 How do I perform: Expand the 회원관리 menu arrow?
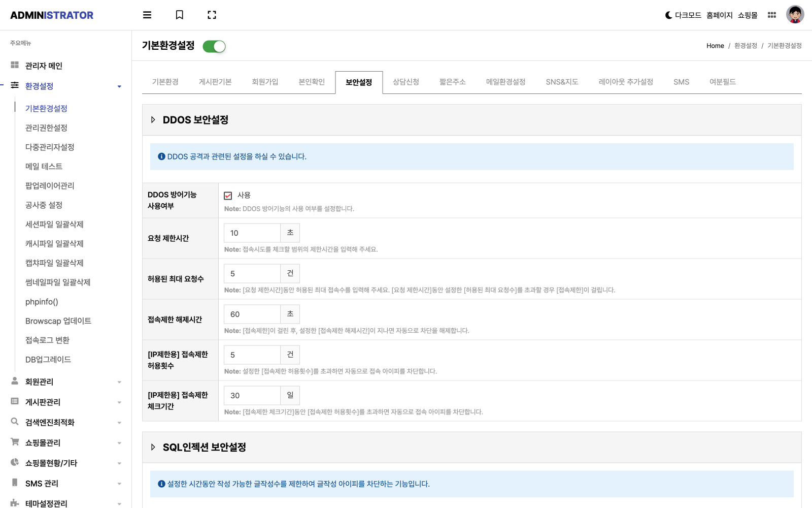coord(119,382)
